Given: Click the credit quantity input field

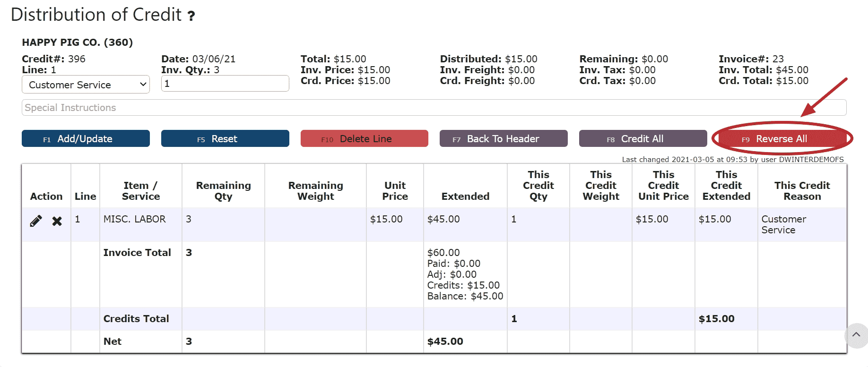Looking at the screenshot, I should coord(225,84).
